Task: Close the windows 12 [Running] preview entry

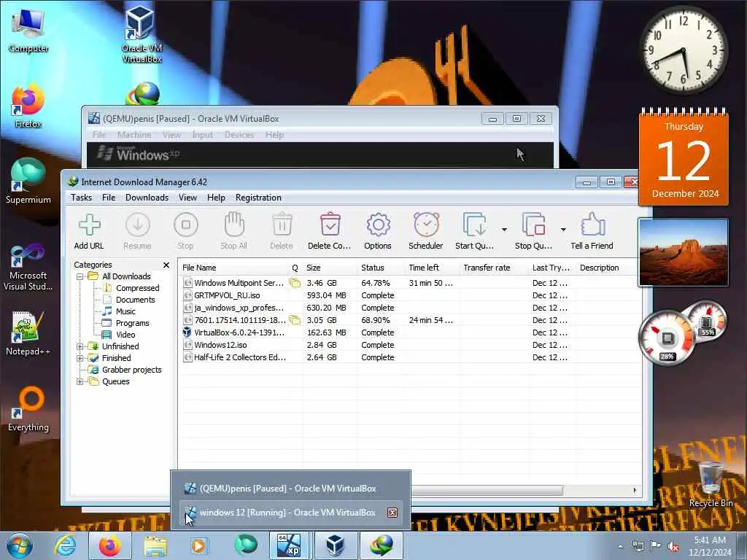Action: pyautogui.click(x=392, y=513)
